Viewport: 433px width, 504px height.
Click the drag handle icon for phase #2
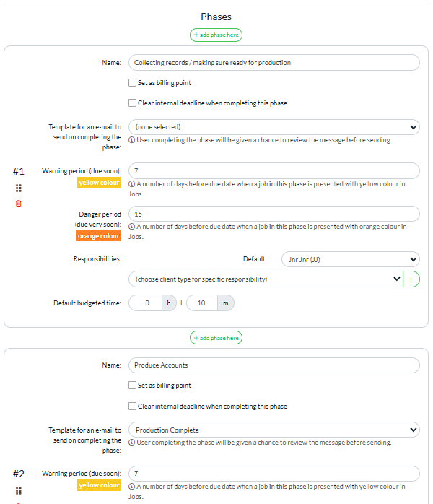pyautogui.click(x=19, y=490)
